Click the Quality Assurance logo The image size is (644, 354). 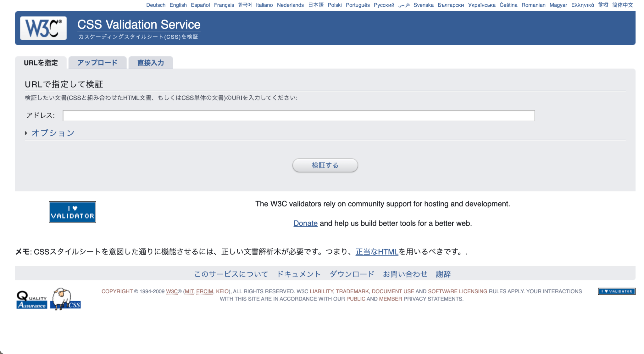32,300
